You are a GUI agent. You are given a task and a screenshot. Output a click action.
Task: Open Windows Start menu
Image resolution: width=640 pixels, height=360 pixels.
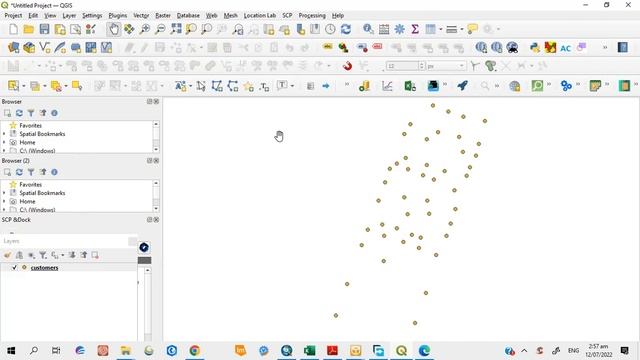[11, 351]
